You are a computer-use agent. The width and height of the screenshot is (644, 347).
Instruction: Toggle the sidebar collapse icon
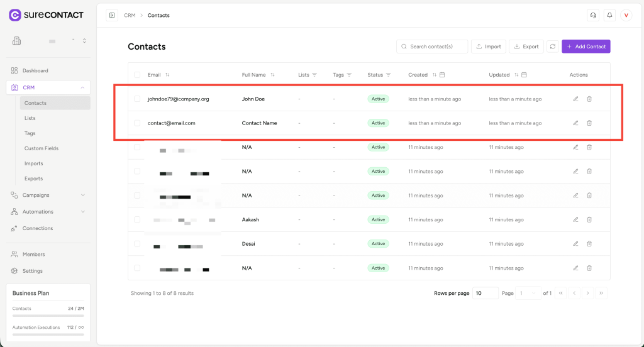(x=112, y=16)
